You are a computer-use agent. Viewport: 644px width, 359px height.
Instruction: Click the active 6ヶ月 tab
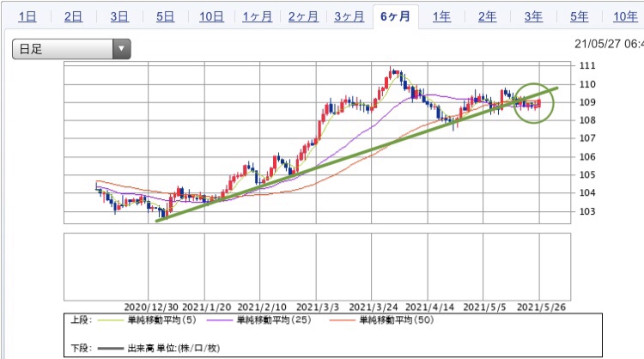(396, 17)
